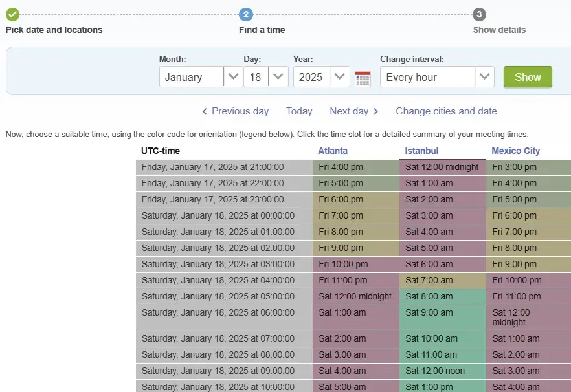The height and width of the screenshot is (392, 571).
Task: Click the green checkmark step one icon
Action: coord(12,14)
